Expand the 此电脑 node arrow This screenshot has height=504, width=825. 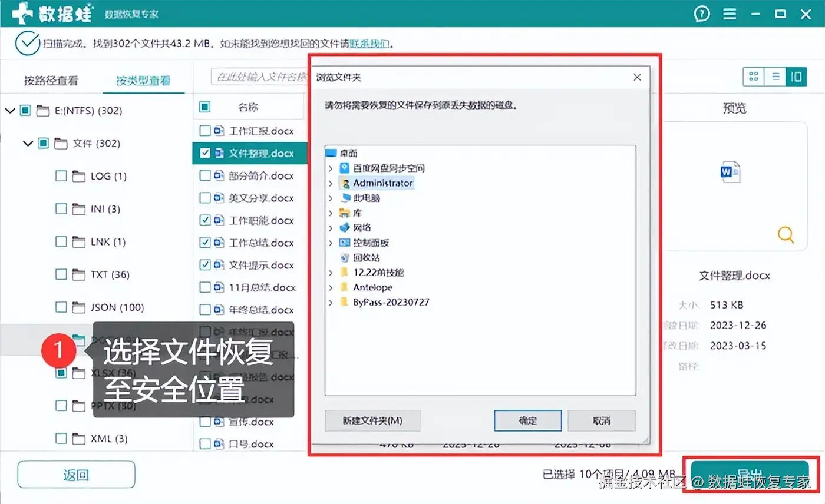(331, 198)
